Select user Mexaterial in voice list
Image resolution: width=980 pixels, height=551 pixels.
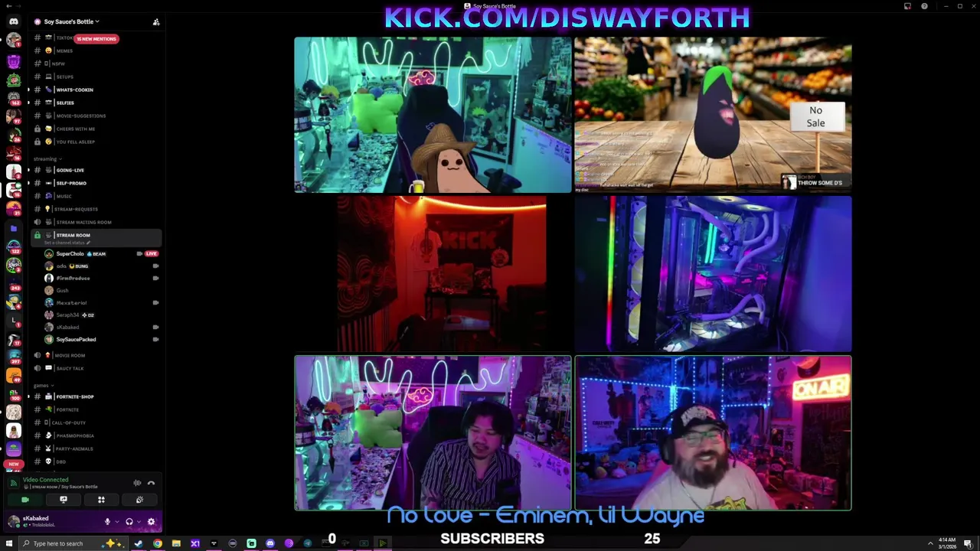click(101, 302)
